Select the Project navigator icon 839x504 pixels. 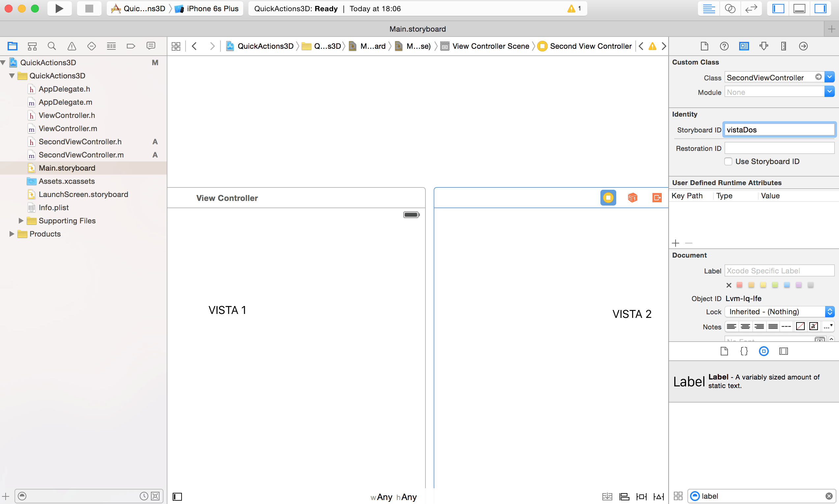[x=13, y=46]
